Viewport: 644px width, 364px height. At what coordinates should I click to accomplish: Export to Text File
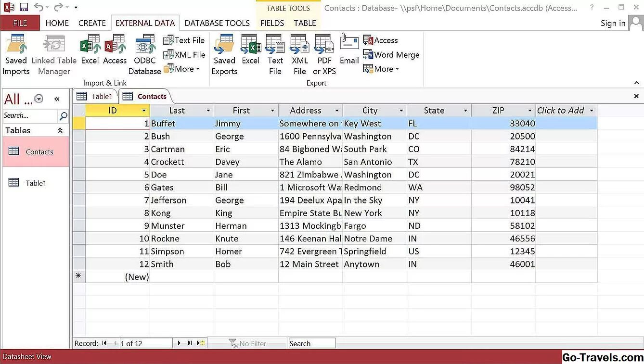pos(275,55)
